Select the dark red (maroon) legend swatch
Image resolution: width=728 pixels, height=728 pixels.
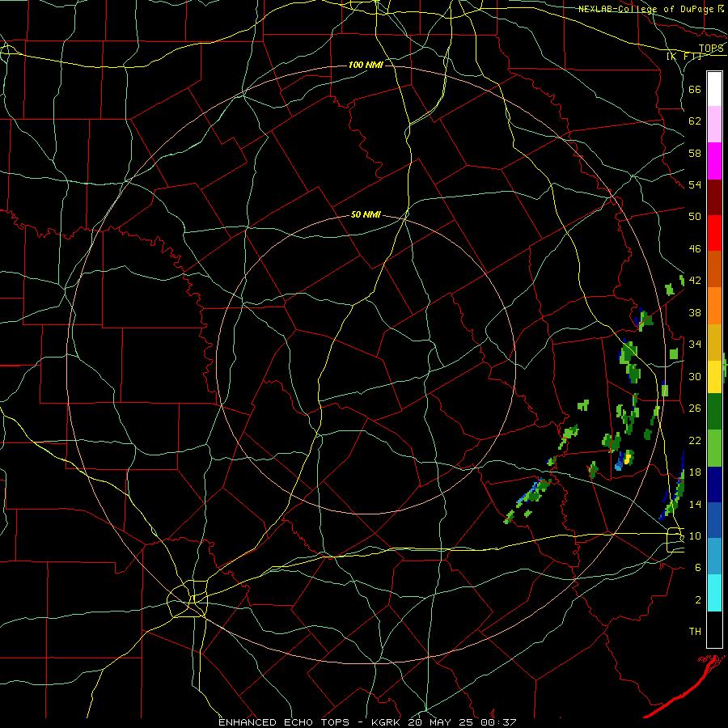click(714, 197)
